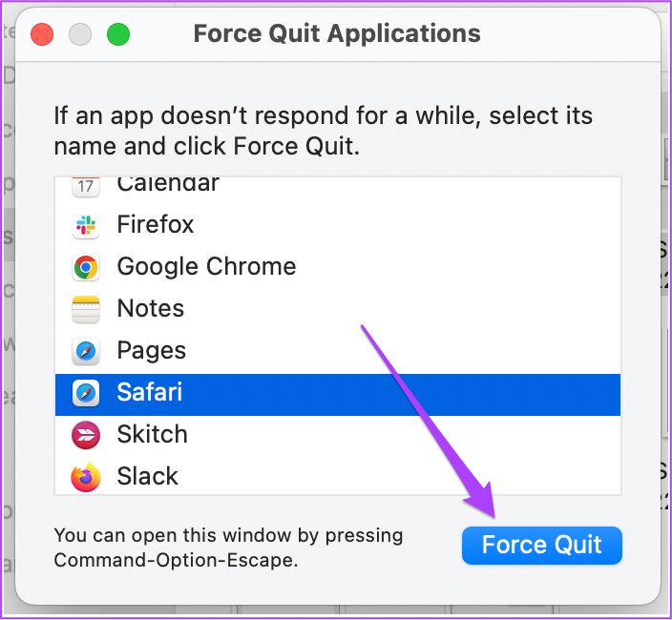Click the Force Quit Applications window title
This screenshot has height=620, width=672.
click(x=337, y=33)
